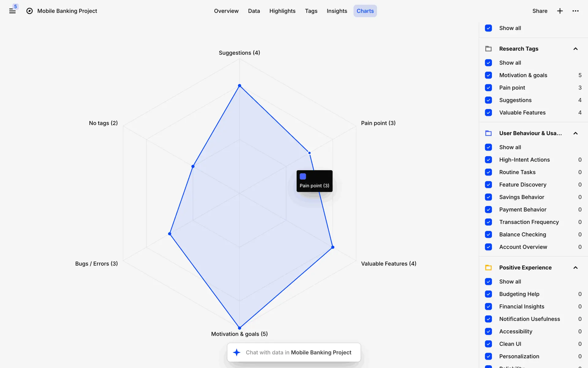Uncheck the Motivation & goals checkbox
The height and width of the screenshot is (368, 588).
[488, 75]
